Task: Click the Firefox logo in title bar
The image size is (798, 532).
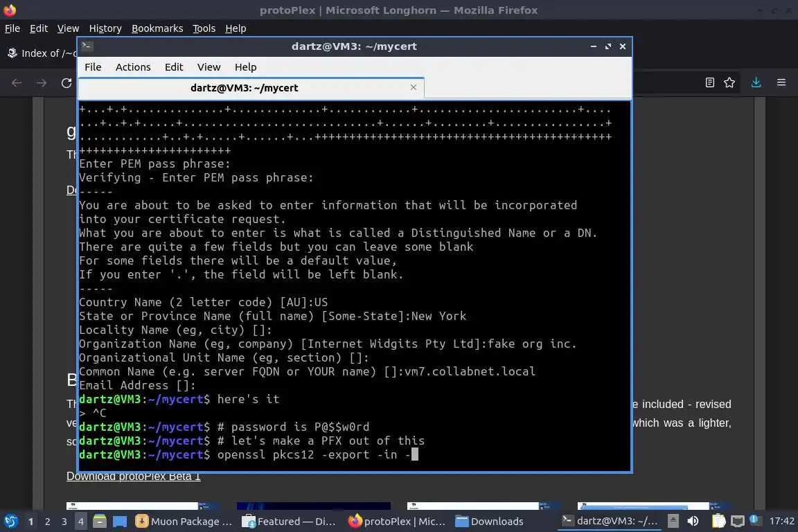Action: (x=10, y=10)
